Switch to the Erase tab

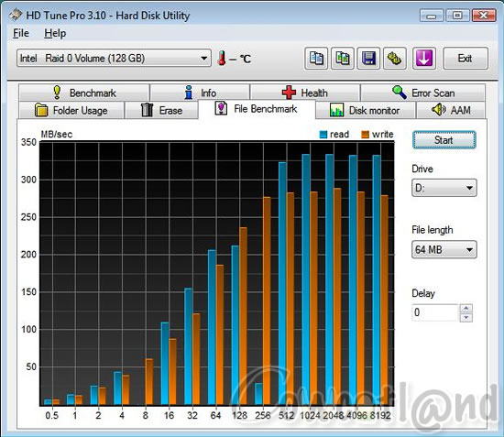(161, 110)
